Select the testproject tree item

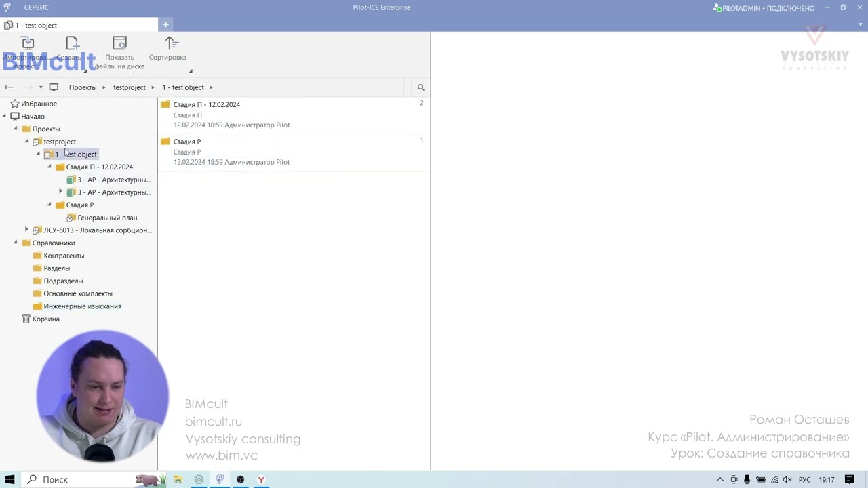coord(60,142)
